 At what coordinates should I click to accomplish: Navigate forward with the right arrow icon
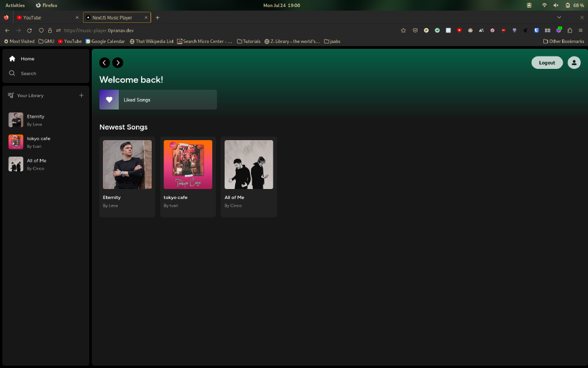pos(118,62)
